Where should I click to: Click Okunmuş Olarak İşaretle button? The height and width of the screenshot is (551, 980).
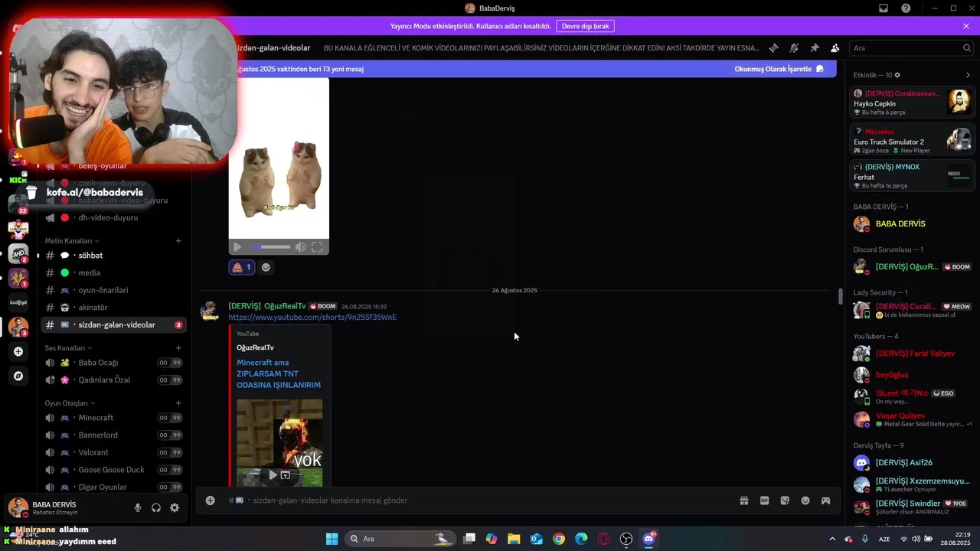coord(779,69)
